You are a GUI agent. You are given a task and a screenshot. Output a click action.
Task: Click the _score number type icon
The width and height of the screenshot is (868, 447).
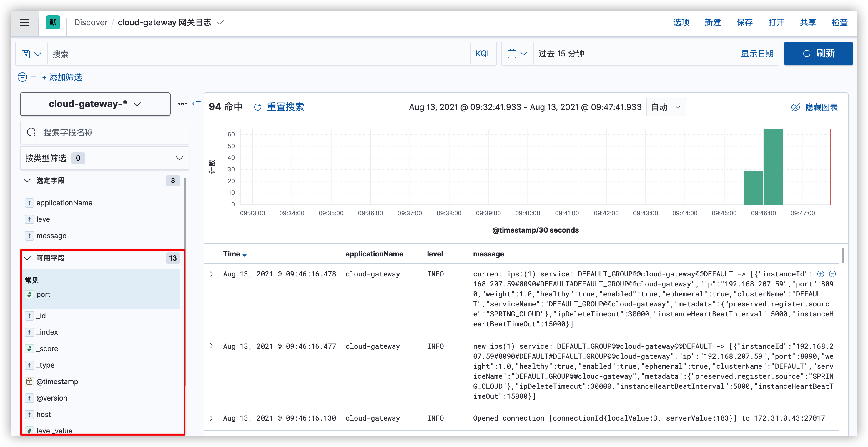[x=29, y=349]
